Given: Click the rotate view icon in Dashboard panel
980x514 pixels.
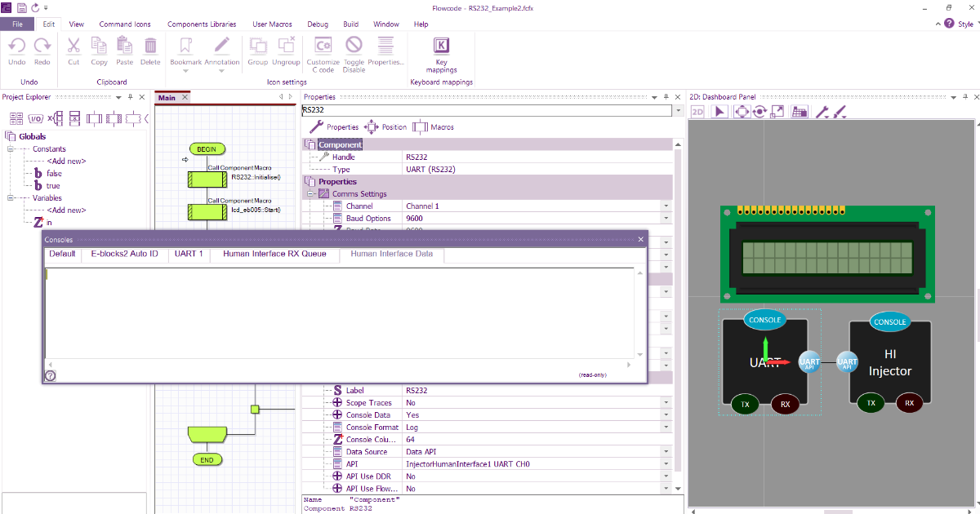Looking at the screenshot, I should [x=758, y=112].
